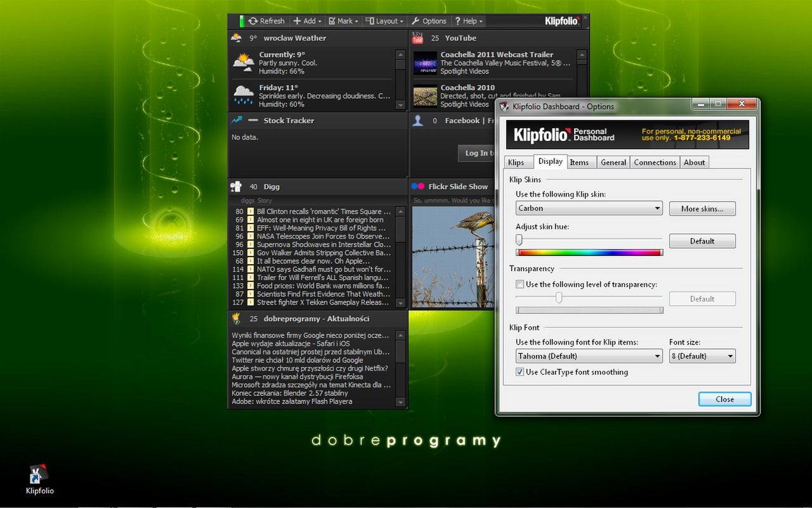Switch to the About tab
Image resolution: width=812 pixels, height=508 pixels.
[x=694, y=163]
